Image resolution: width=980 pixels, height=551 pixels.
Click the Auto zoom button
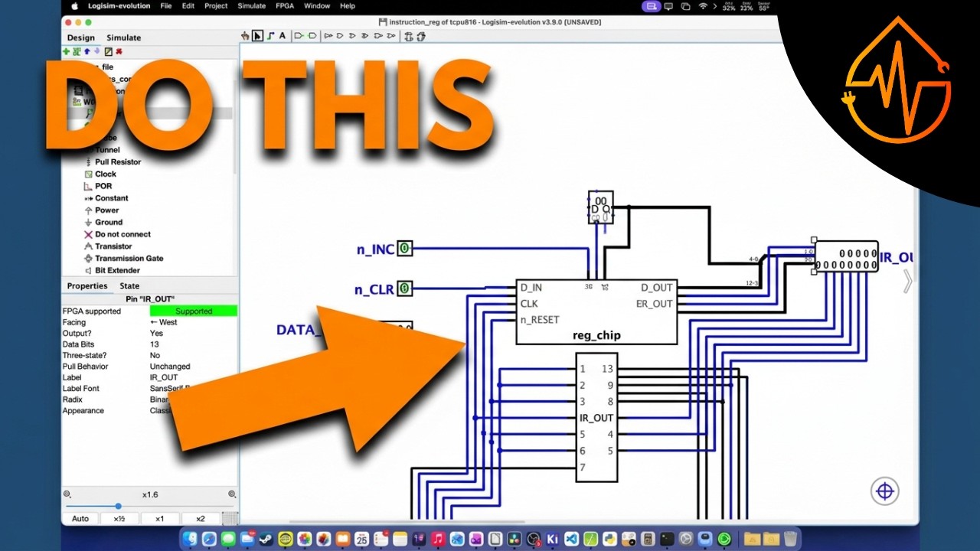(80, 519)
